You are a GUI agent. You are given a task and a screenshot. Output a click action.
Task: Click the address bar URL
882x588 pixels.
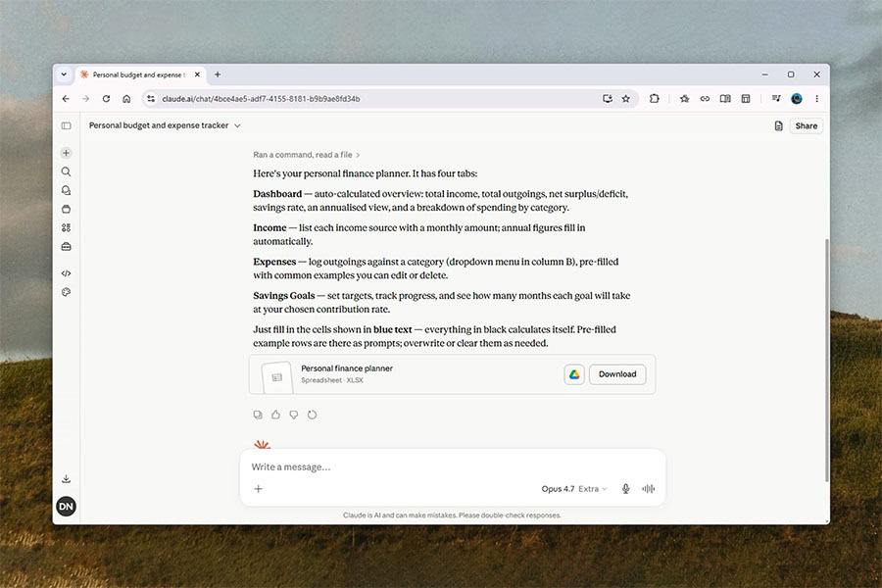261,98
